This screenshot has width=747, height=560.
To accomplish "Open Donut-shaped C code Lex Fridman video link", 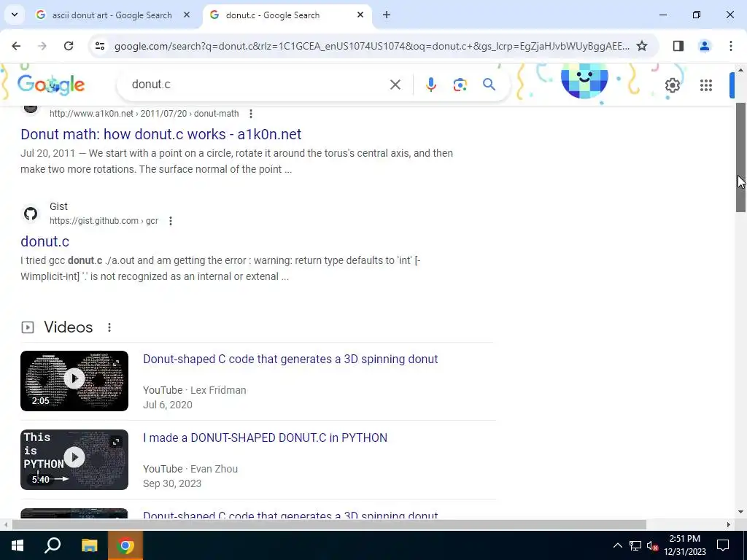I will (x=290, y=359).
